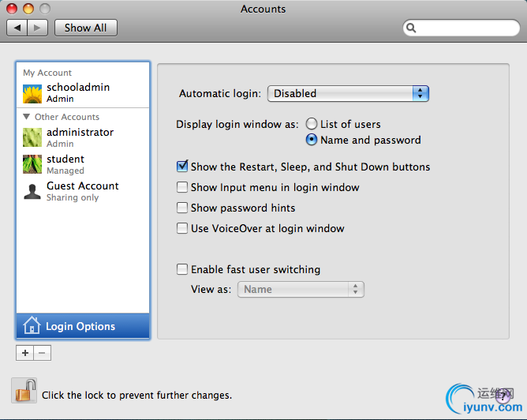Click the administrator account picture
527x420 pixels.
(32, 137)
